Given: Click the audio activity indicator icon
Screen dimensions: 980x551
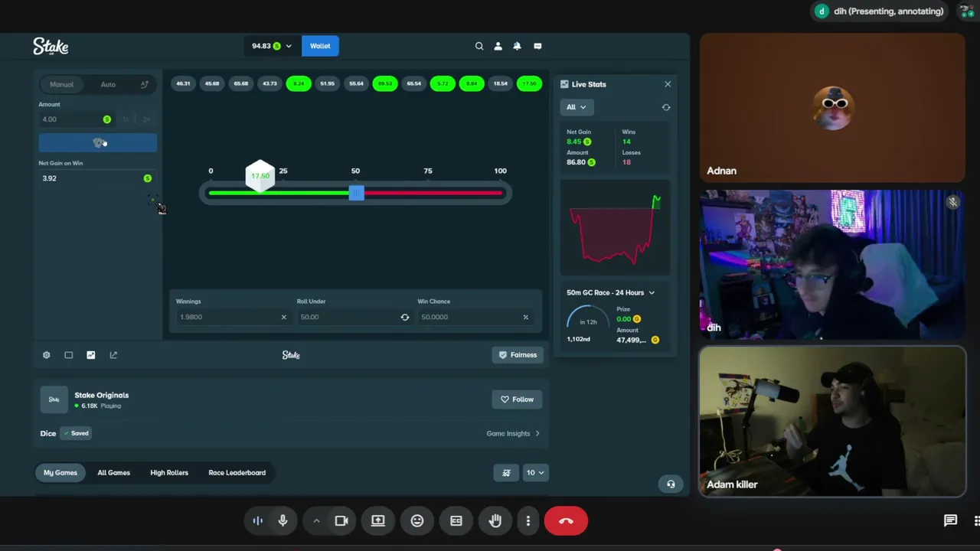Looking at the screenshot, I should pyautogui.click(x=258, y=521).
